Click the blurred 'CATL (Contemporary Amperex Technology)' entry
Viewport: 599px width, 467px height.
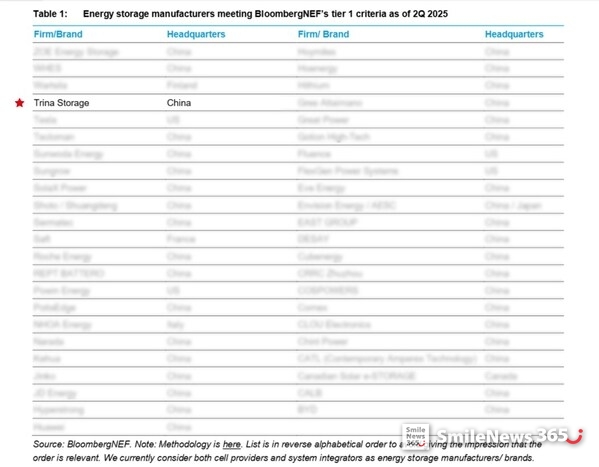pos(387,358)
